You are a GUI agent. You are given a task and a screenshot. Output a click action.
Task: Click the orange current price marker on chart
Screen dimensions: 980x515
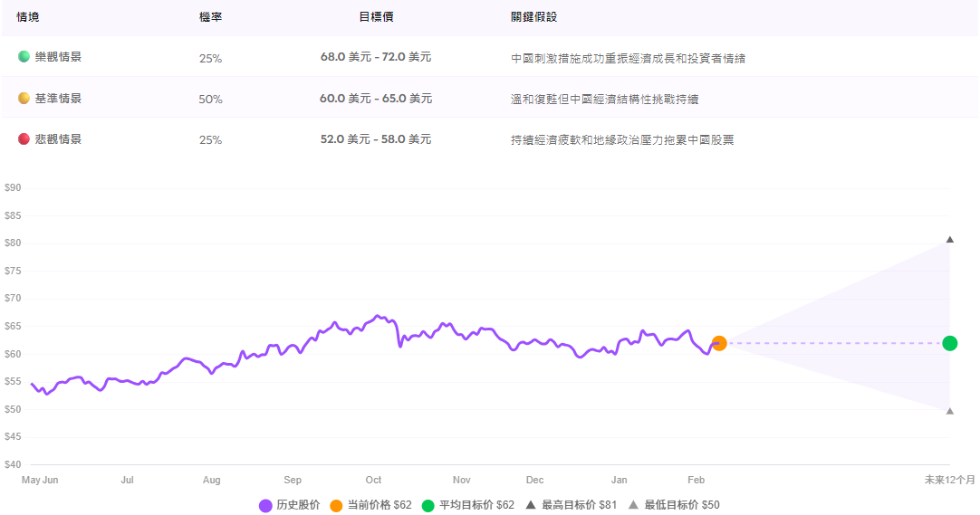click(719, 343)
